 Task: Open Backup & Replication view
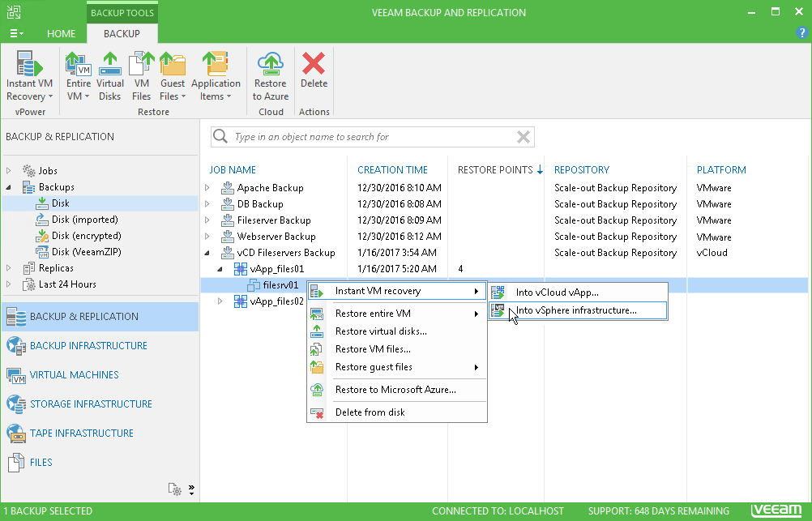tap(100, 317)
